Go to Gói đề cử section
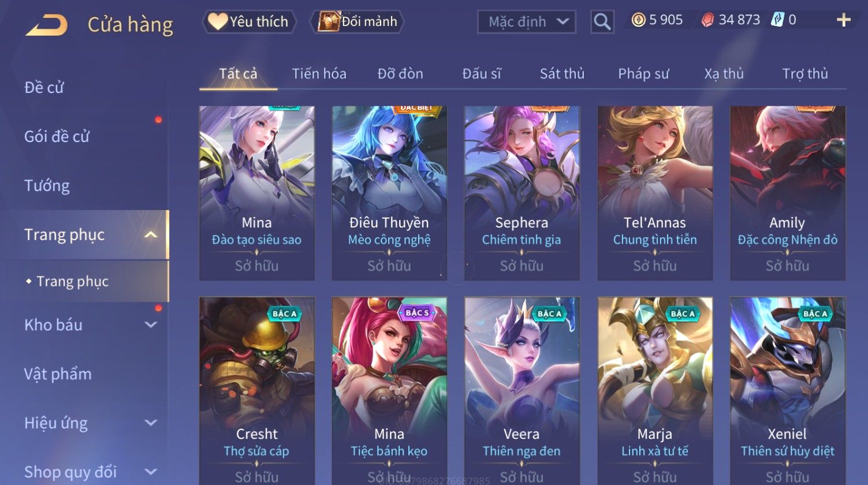 [x=57, y=136]
